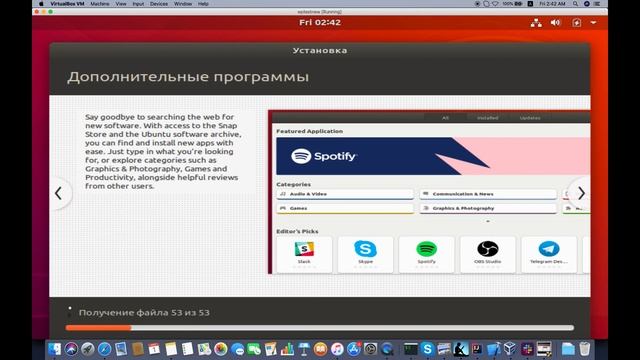The width and height of the screenshot is (640, 360).
Task: Advance to the next installer slide
Action: click(x=581, y=193)
